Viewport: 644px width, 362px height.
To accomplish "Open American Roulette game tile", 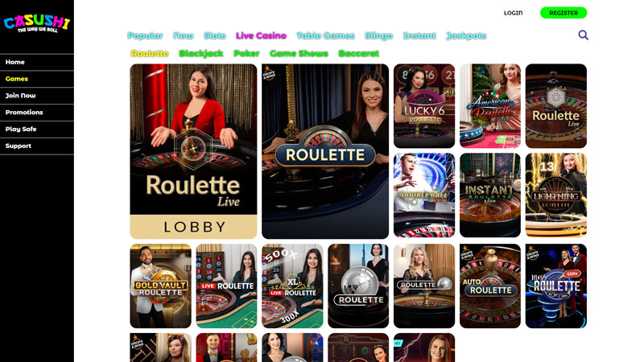I will (x=490, y=106).
